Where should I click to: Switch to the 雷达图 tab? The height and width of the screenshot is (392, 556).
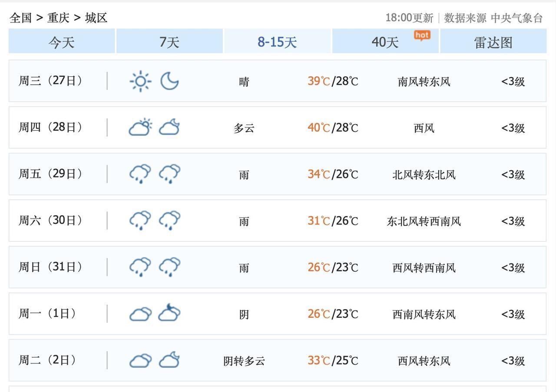tap(493, 42)
